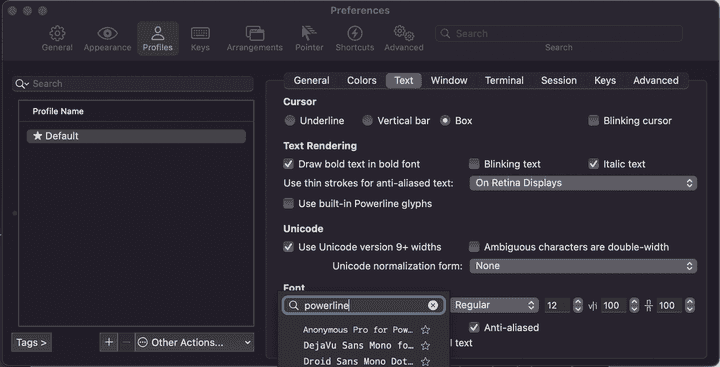Enable the Blinking cursor checkbox
The width and height of the screenshot is (720, 367).
pyautogui.click(x=594, y=121)
